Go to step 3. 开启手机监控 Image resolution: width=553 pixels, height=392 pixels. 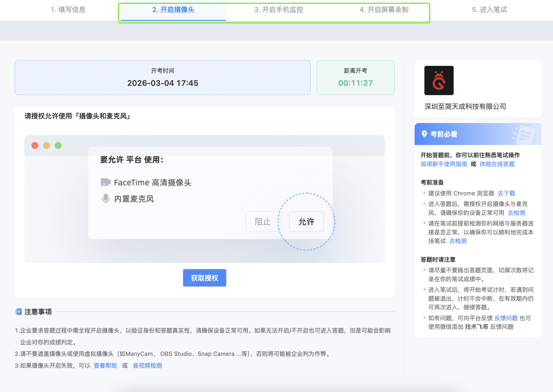(x=278, y=10)
